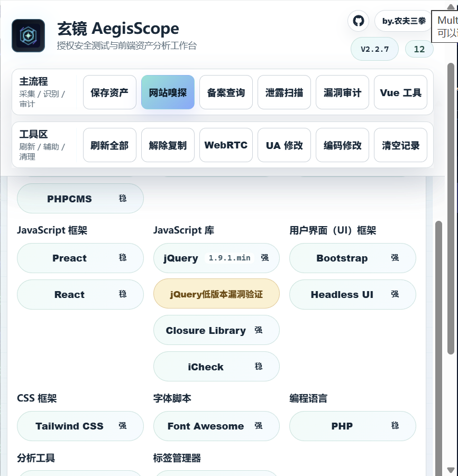Image resolution: width=458 pixels, height=476 pixels.
Task: Select the iCheck library chip
Action: click(216, 367)
